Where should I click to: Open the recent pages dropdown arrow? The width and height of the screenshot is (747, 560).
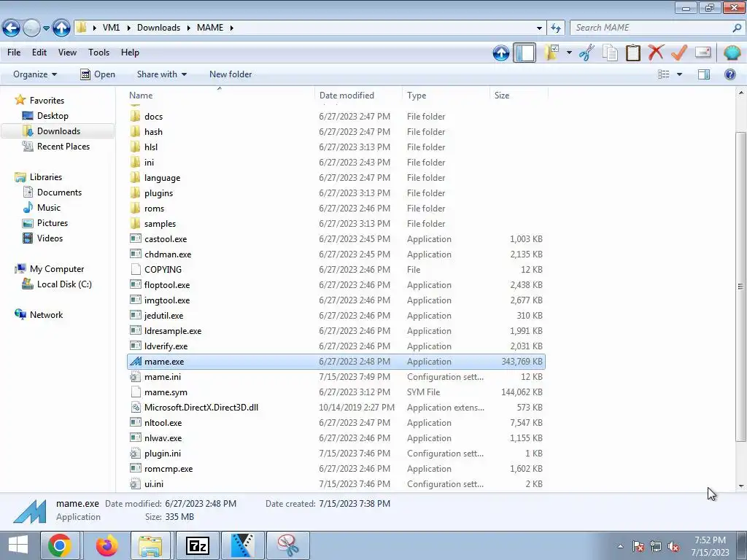click(x=46, y=28)
